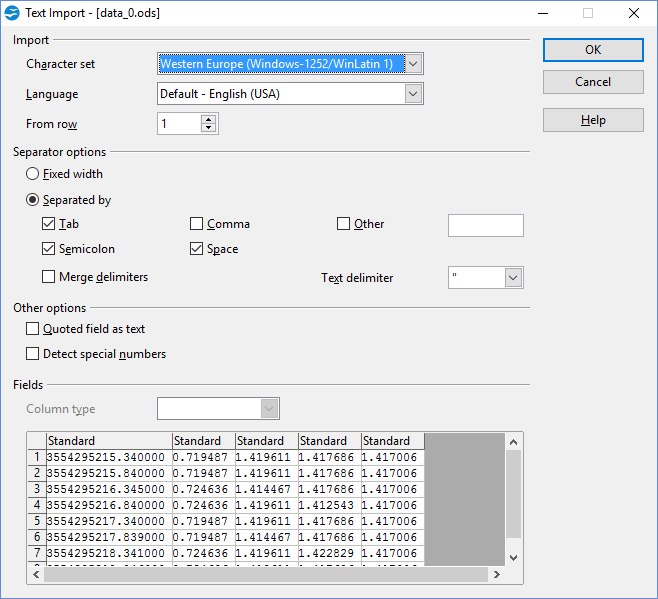Viewport: 658px width, 599px height.
Task: Select the Fixed width radio button
Action: pos(33,174)
